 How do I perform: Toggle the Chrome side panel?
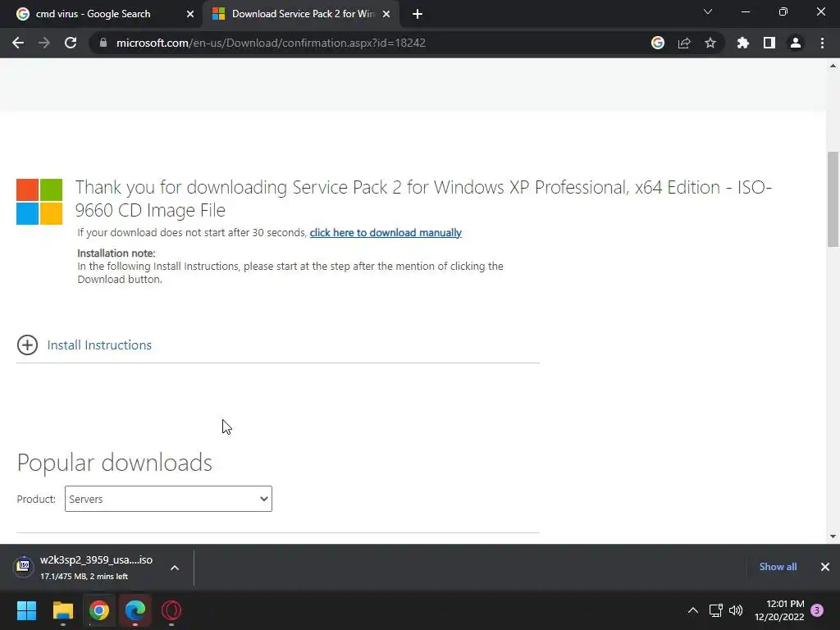(769, 43)
